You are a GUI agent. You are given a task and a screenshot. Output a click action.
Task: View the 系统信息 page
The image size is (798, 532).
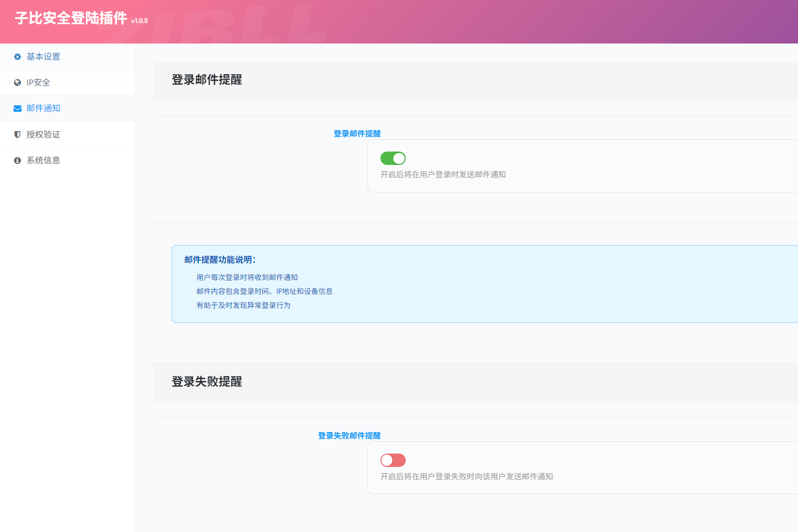[x=43, y=160]
